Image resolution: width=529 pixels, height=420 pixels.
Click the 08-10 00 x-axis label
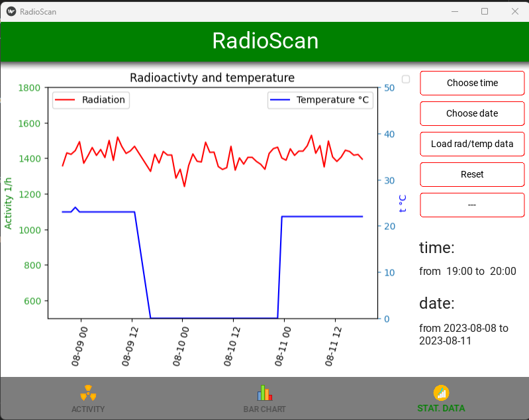(x=181, y=346)
